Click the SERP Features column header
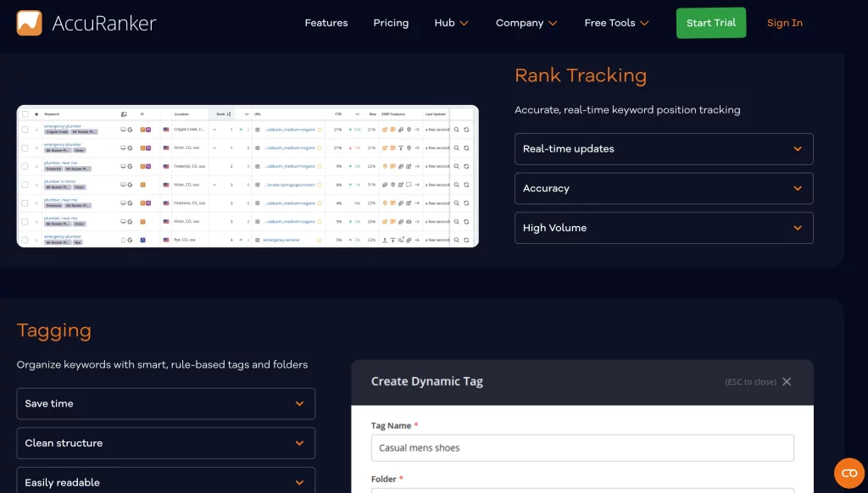This screenshot has height=493, width=868. coord(393,114)
